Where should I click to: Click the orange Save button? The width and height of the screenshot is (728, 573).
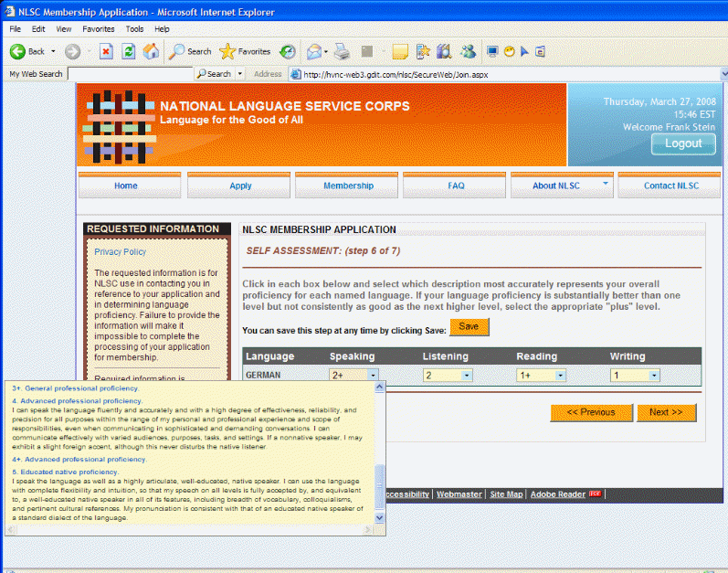tap(469, 326)
